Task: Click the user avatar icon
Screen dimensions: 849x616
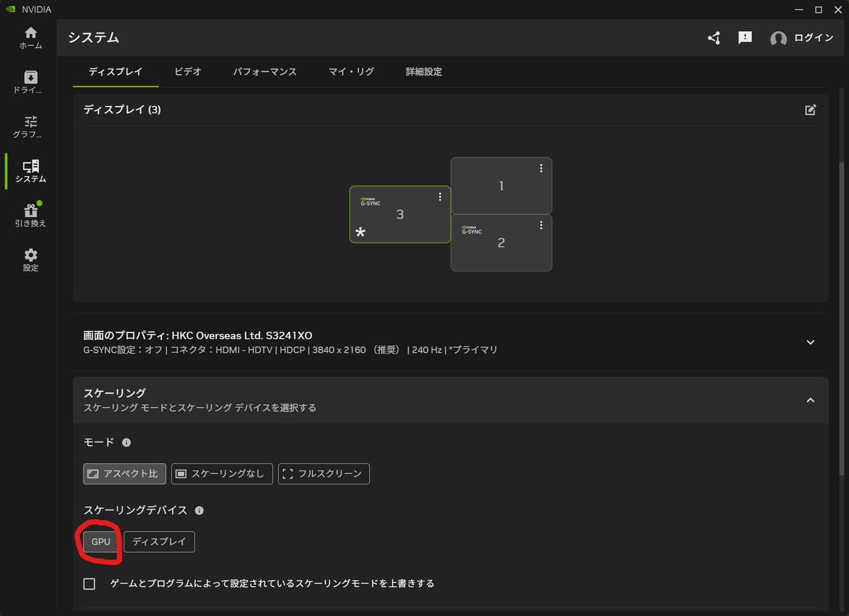Action: pos(778,39)
